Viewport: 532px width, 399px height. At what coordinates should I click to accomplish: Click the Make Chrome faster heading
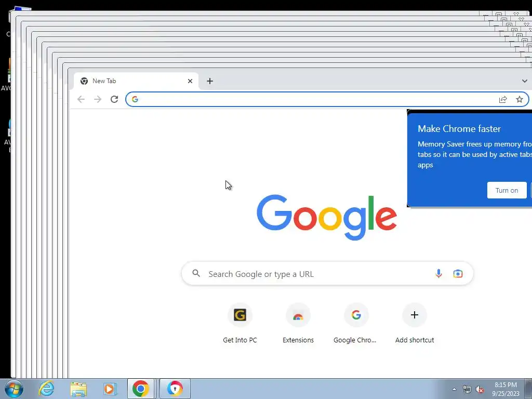point(459,129)
